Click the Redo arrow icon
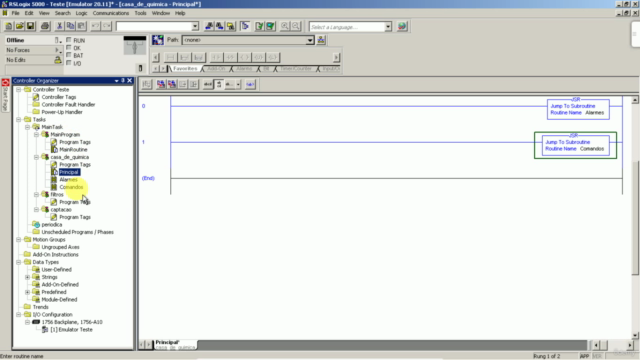 point(106,26)
